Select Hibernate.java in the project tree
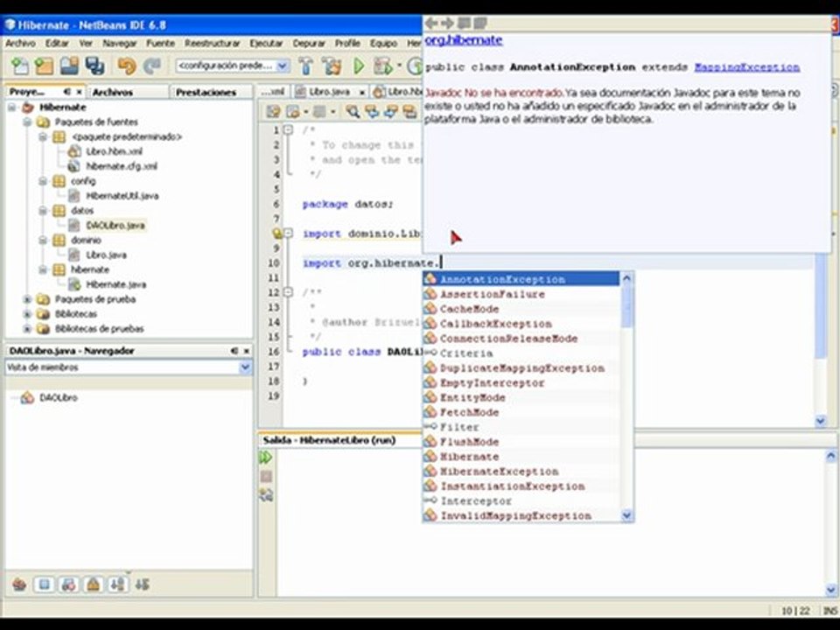Image resolution: width=840 pixels, height=630 pixels. 115,284
